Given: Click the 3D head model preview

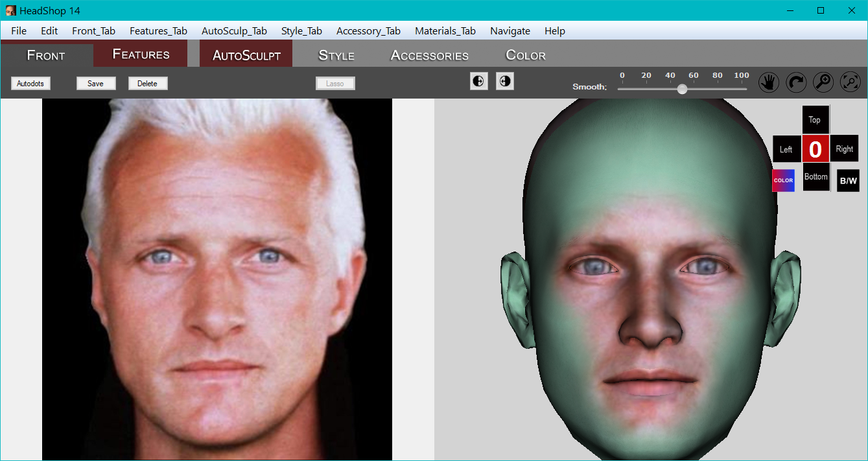Looking at the screenshot, I should click(651, 279).
